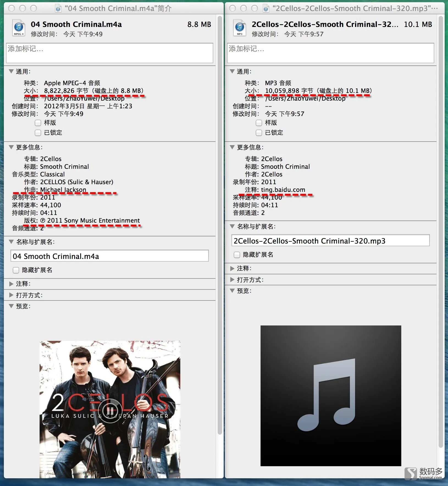
Task: Click the copyright text 2011 Sony Music Entertainment
Action: (x=93, y=220)
